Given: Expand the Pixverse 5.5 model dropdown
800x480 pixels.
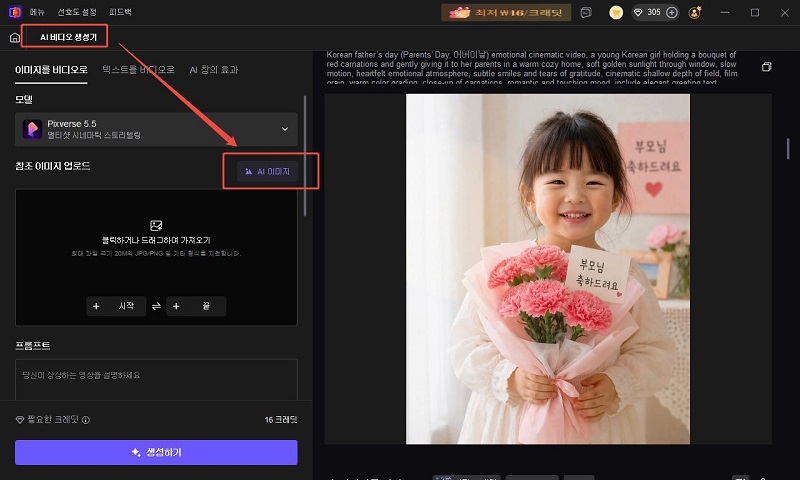Looking at the screenshot, I should [x=156, y=129].
